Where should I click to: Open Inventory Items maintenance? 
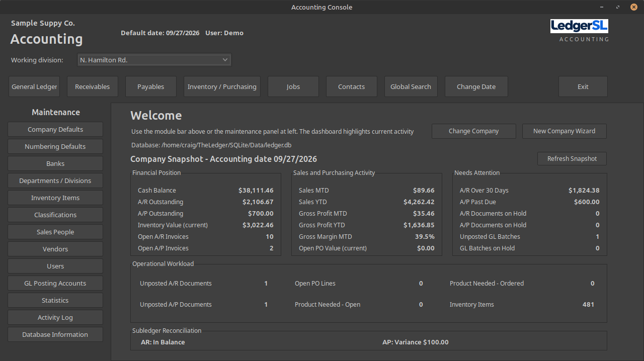(x=55, y=198)
